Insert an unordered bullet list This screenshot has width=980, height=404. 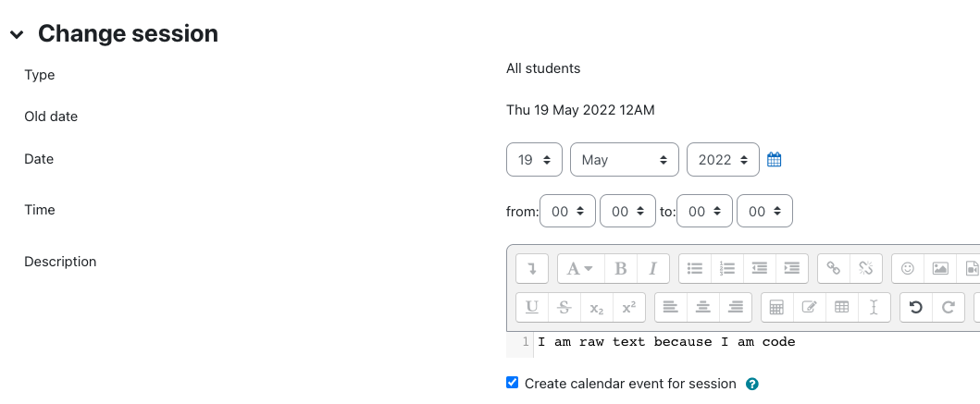pyautogui.click(x=695, y=268)
